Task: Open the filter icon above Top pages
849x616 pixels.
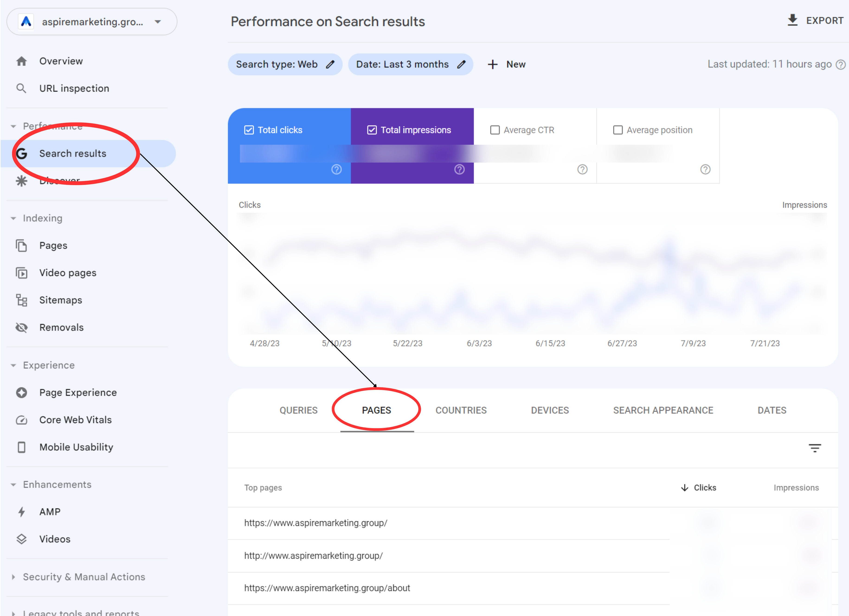Action: [x=815, y=448]
